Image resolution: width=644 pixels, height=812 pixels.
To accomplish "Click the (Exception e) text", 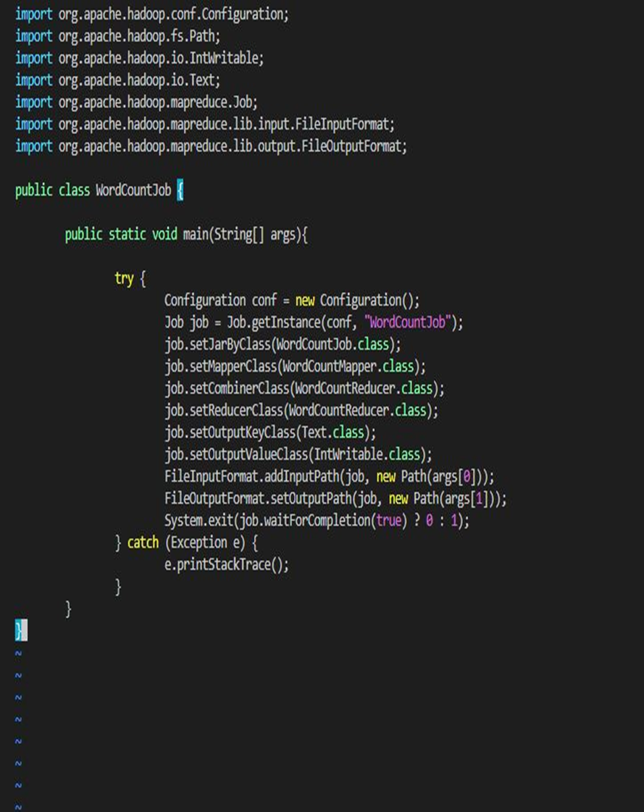I will [205, 543].
